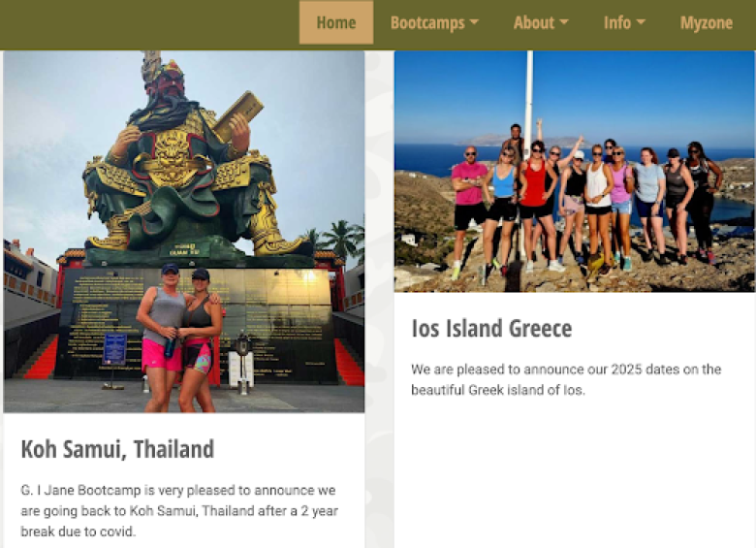Screen dimensions: 756x548
Task: Click the G. I Jane Bootcamp announcement paragraph
Action: 179,511
